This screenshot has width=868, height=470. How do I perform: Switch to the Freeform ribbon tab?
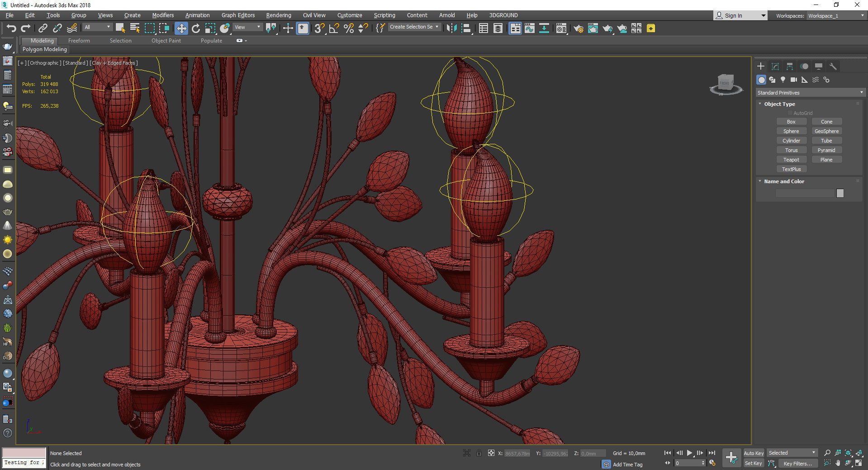(79, 40)
